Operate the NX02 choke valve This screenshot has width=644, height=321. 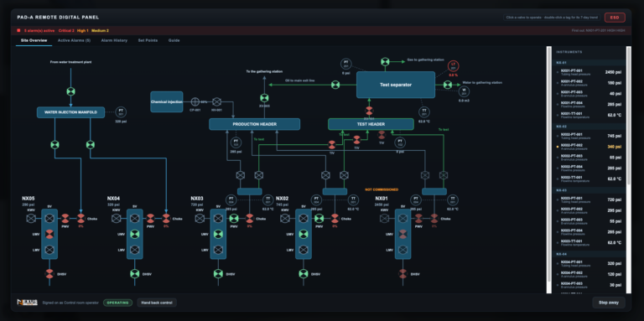[x=335, y=219]
